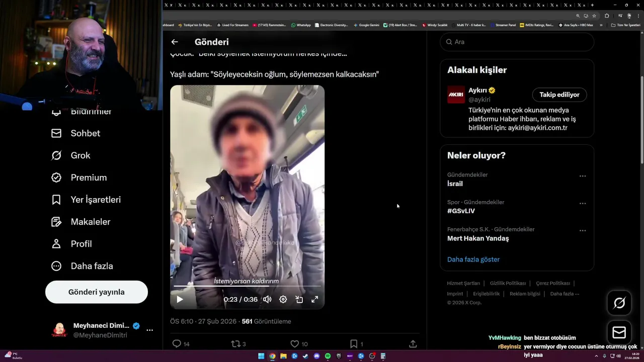Open Aykırı profile from Alakalı kişiler
The image size is (644, 362).
[x=477, y=90]
